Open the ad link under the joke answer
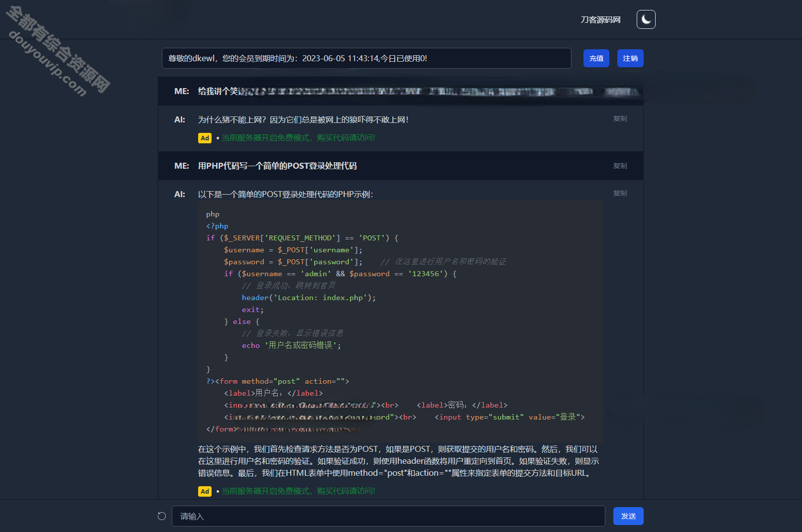The height and width of the screenshot is (532, 802). point(298,138)
